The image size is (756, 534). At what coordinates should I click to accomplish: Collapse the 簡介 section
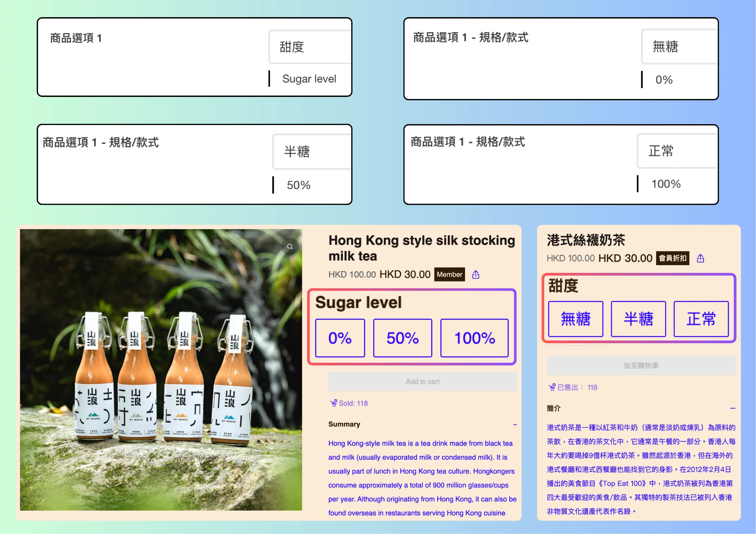pyautogui.click(x=732, y=408)
